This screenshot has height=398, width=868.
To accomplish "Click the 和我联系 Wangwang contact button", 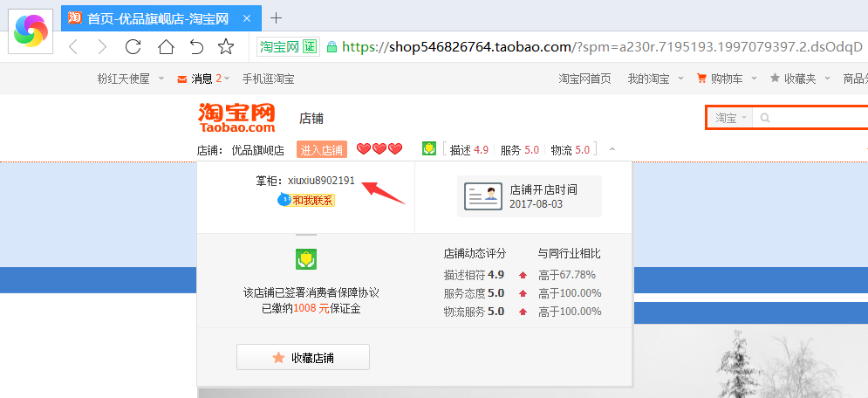I will click(306, 200).
